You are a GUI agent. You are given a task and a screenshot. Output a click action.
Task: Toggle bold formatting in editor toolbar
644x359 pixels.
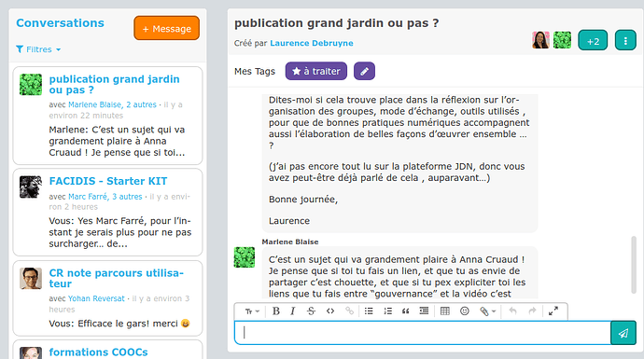[276, 311]
